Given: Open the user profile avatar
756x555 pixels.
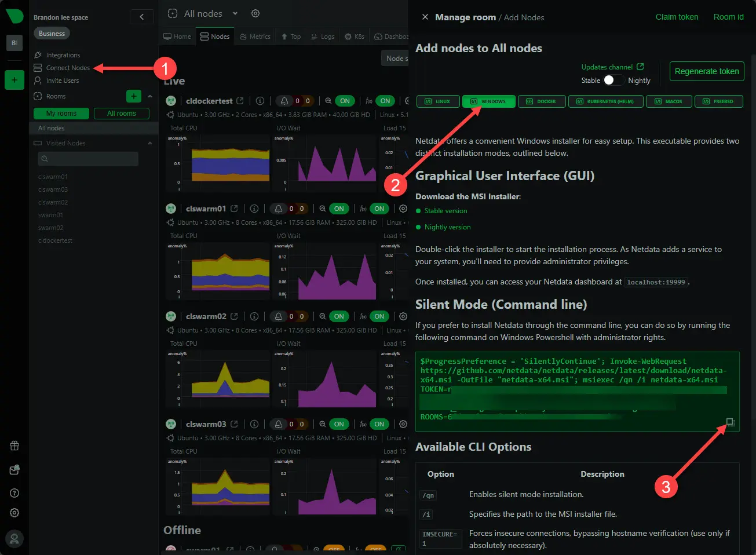Looking at the screenshot, I should (x=14, y=539).
